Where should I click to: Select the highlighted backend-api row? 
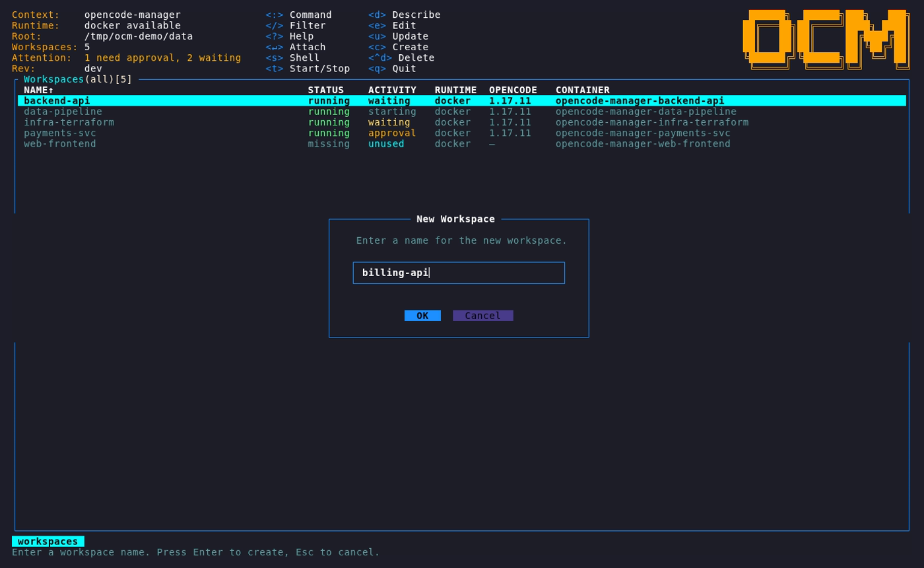(462, 101)
